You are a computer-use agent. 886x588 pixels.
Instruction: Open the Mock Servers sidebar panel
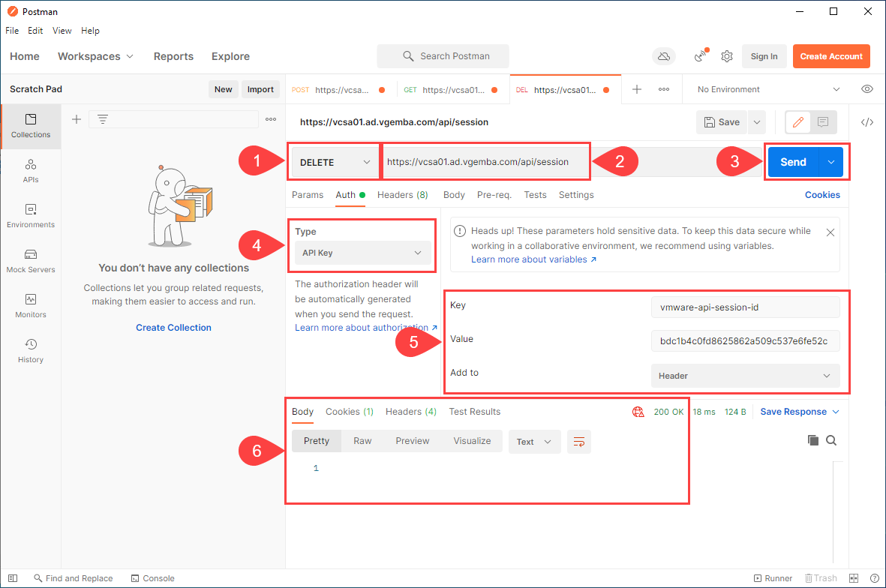tap(31, 261)
